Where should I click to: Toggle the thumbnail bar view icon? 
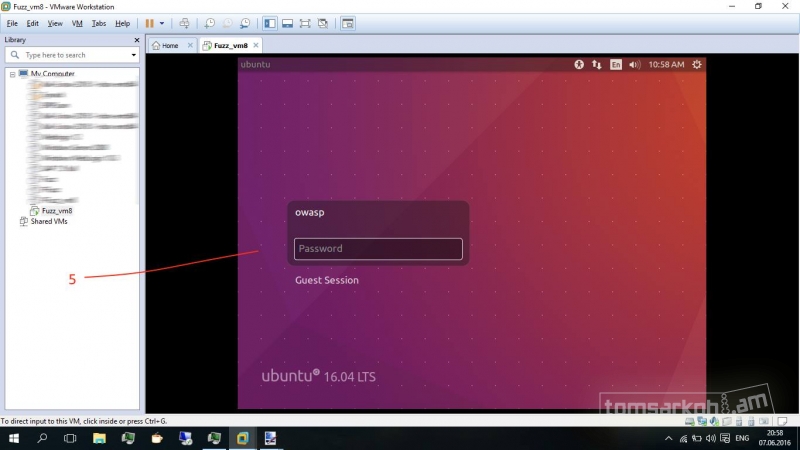(287, 23)
